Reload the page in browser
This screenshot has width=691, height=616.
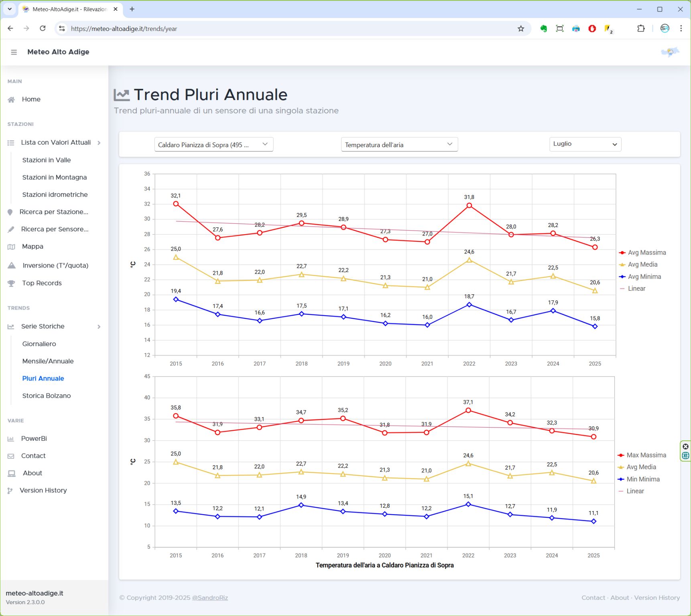coord(43,28)
